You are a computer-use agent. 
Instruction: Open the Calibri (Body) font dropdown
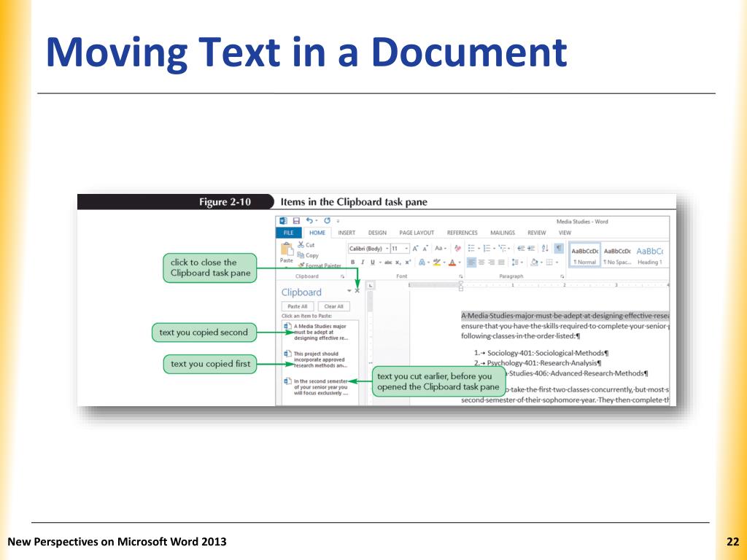pyautogui.click(x=387, y=249)
